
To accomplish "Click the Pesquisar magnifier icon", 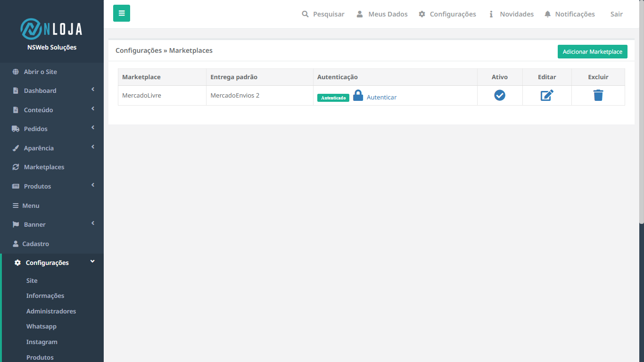I will (305, 14).
